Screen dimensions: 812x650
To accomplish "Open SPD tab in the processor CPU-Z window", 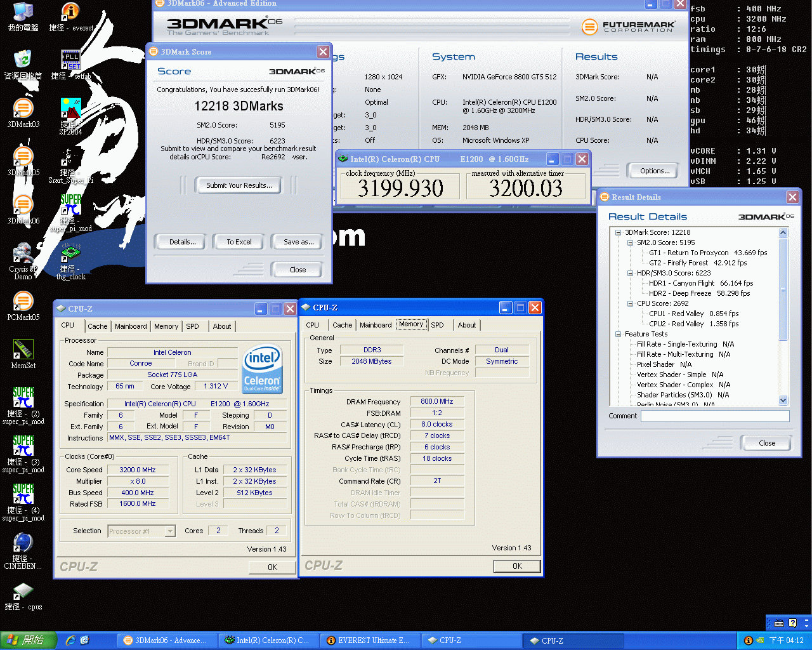I will [x=192, y=326].
